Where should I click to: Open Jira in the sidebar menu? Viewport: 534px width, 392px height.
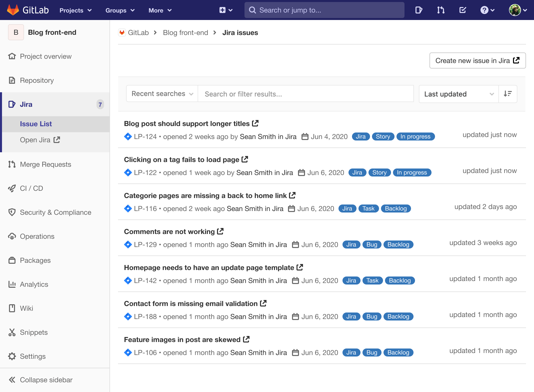tap(39, 139)
